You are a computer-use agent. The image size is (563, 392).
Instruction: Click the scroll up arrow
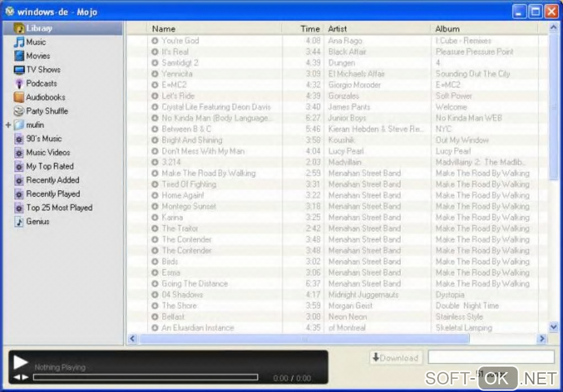click(553, 28)
